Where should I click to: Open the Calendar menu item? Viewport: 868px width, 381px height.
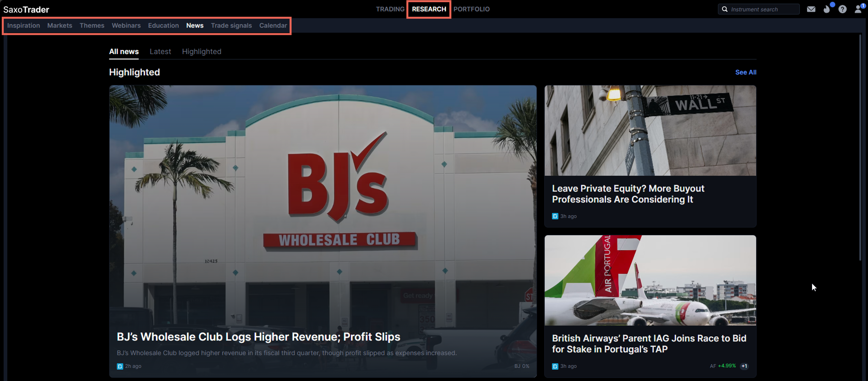pyautogui.click(x=273, y=26)
